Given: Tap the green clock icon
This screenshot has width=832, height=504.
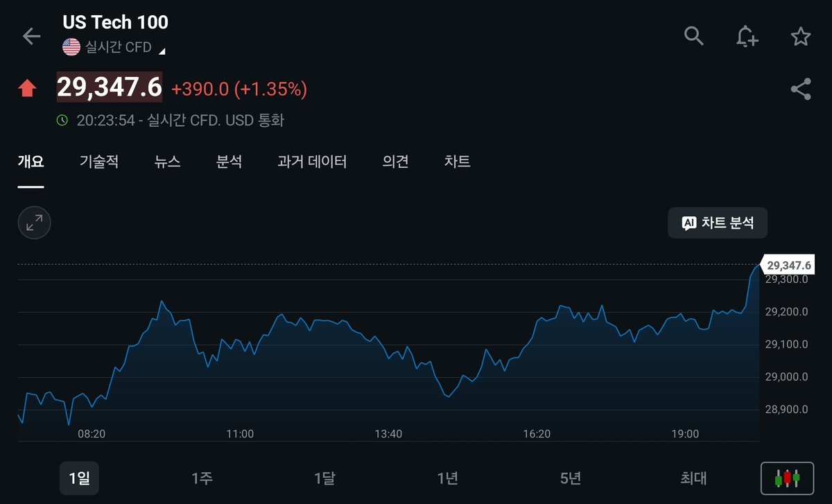Looking at the screenshot, I should click(62, 120).
